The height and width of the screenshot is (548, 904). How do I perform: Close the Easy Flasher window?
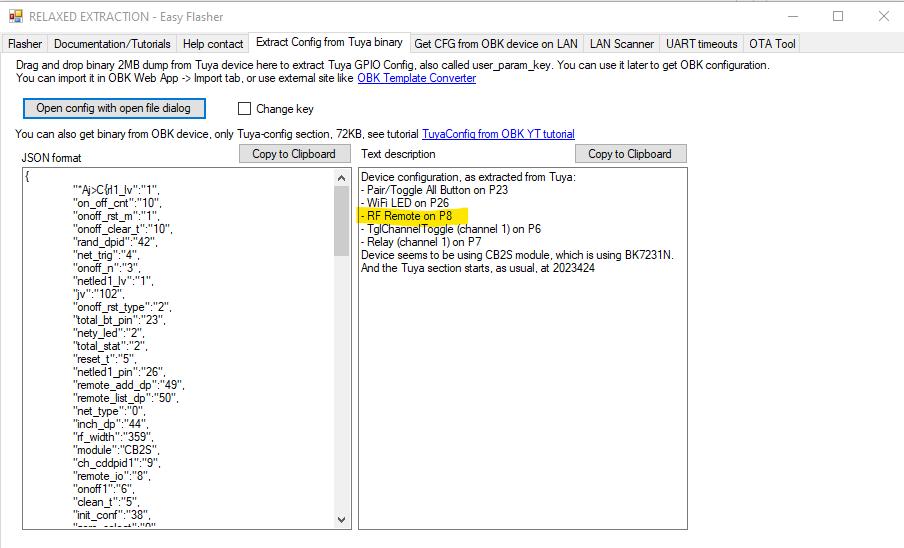(883, 16)
